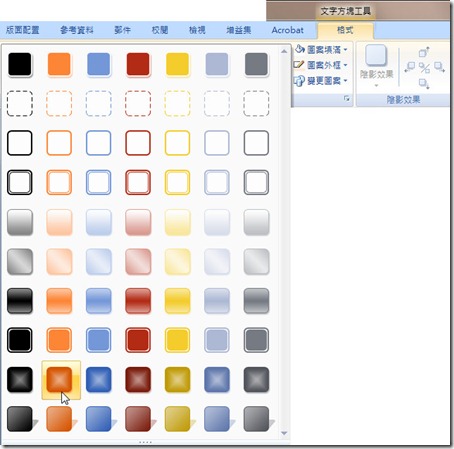Open the 增益集 tab
The image size is (454, 449).
coord(239,30)
